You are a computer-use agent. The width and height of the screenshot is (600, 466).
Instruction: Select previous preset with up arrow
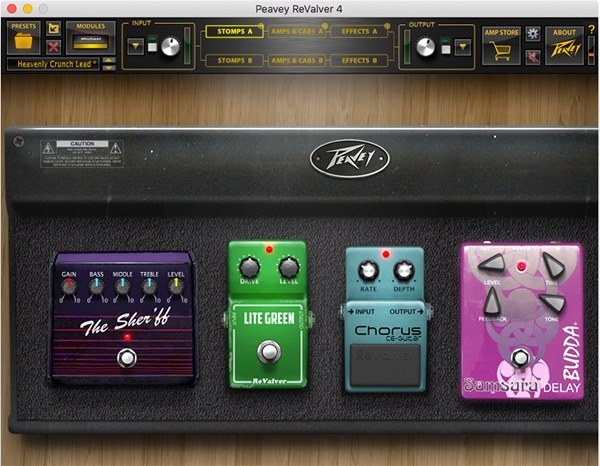point(109,60)
